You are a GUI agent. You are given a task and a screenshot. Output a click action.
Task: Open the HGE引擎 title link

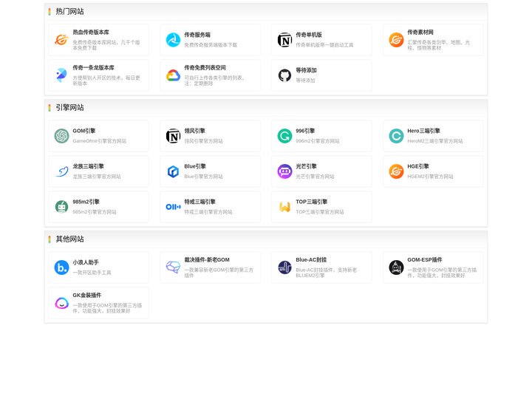[x=418, y=166]
